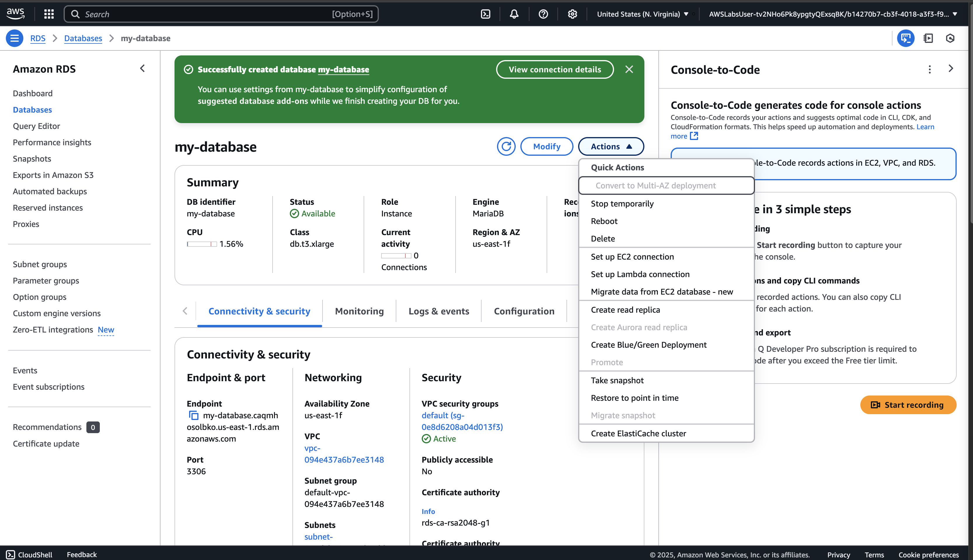Open Console-to-Code three-dot options menu
Image resolution: width=973 pixels, height=560 pixels.
click(930, 69)
